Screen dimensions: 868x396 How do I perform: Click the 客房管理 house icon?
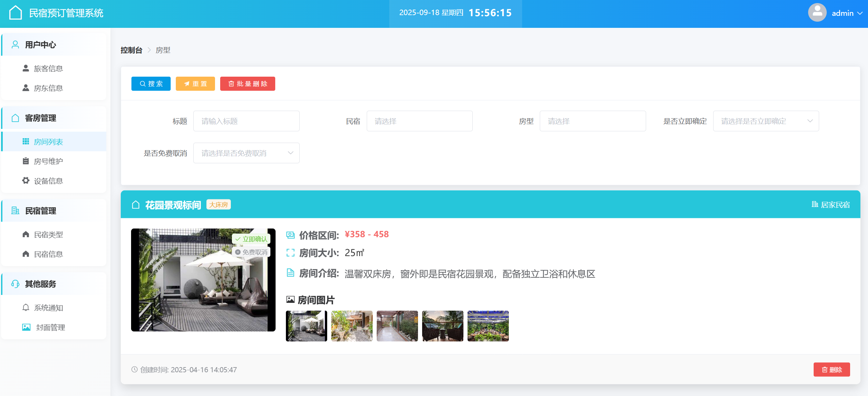coord(15,118)
